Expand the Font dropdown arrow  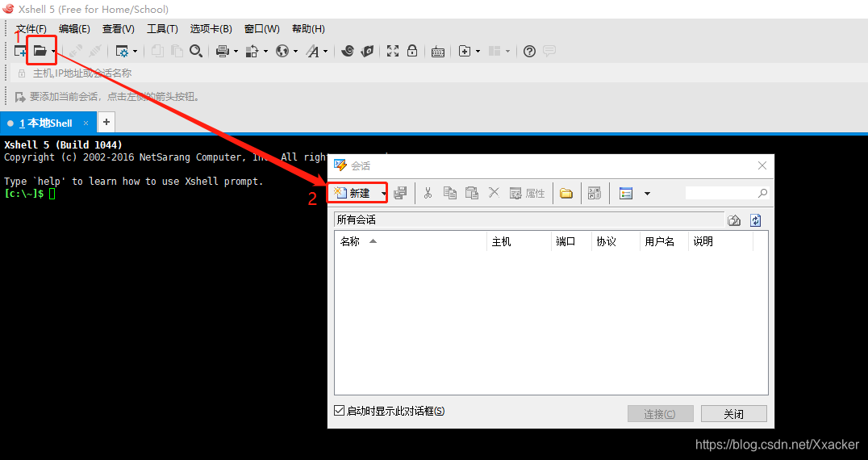[x=326, y=52]
